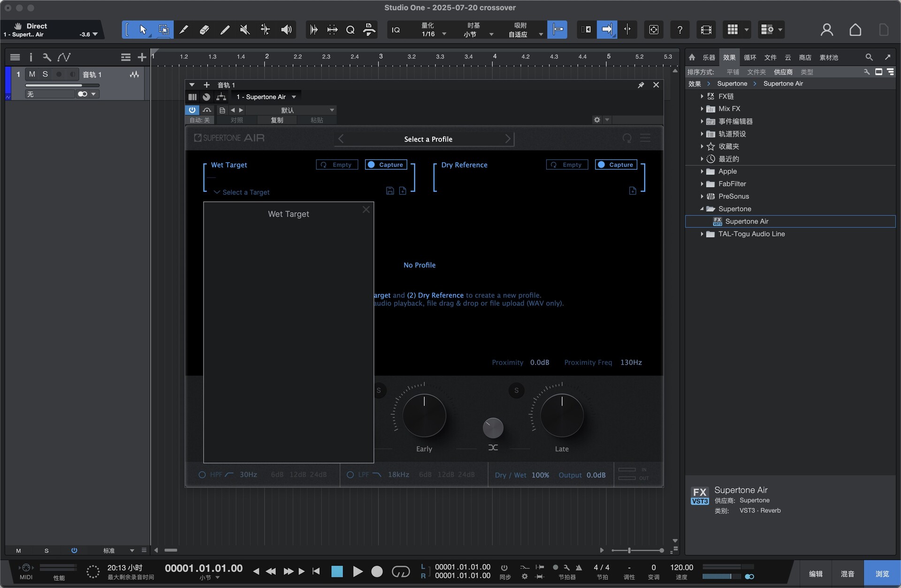Image resolution: width=901 pixels, height=588 pixels.
Task: Go to next profile with right arrow
Action: [508, 139]
